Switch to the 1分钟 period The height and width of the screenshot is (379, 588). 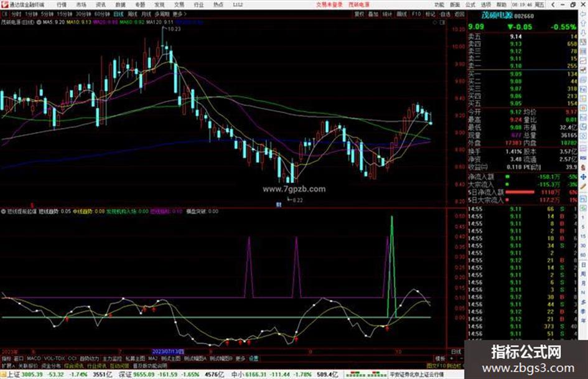coord(31,14)
